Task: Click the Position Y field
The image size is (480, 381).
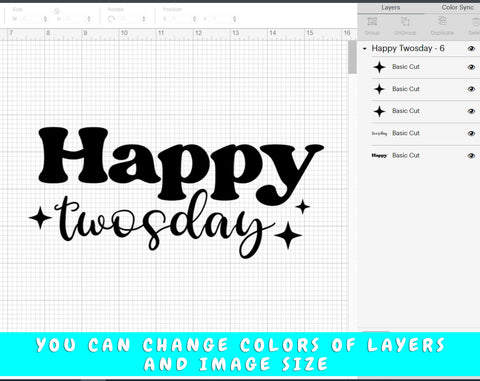Action: pos(220,19)
